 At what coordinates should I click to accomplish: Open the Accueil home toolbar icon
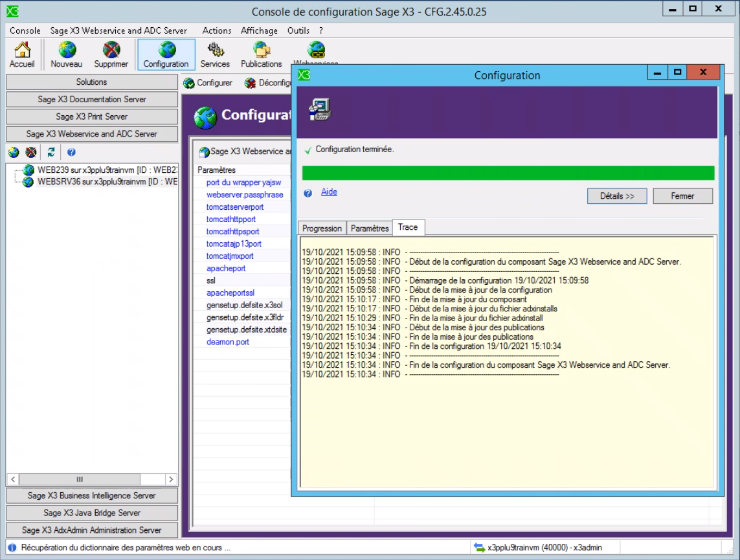click(22, 55)
